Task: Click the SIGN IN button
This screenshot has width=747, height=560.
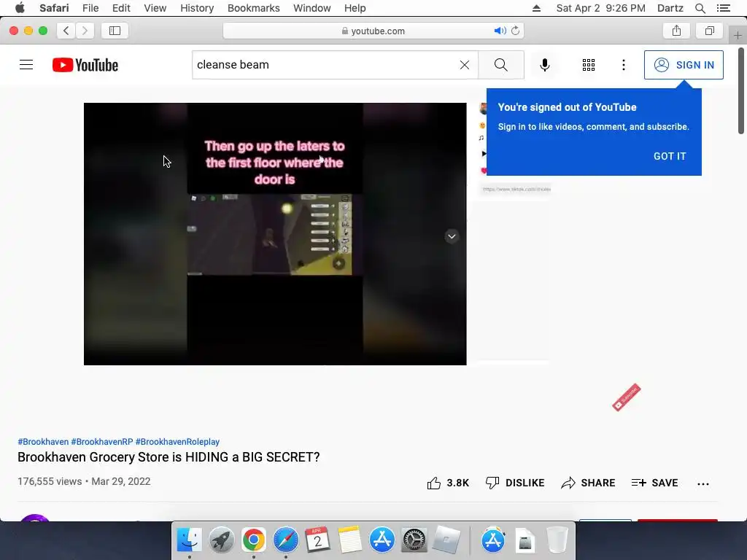Action: (684, 65)
